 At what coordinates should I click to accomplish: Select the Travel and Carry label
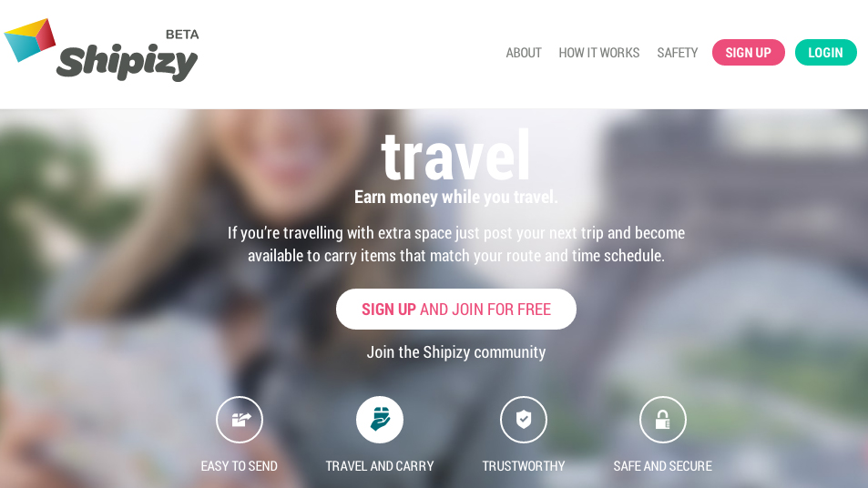380,466
